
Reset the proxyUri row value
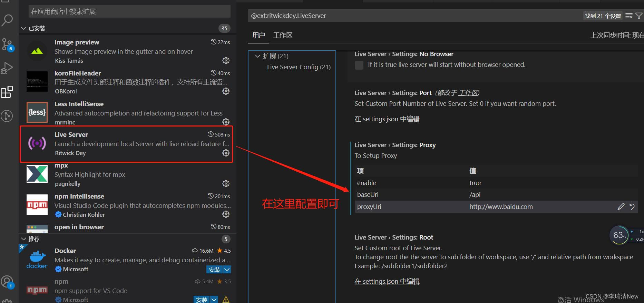(632, 207)
